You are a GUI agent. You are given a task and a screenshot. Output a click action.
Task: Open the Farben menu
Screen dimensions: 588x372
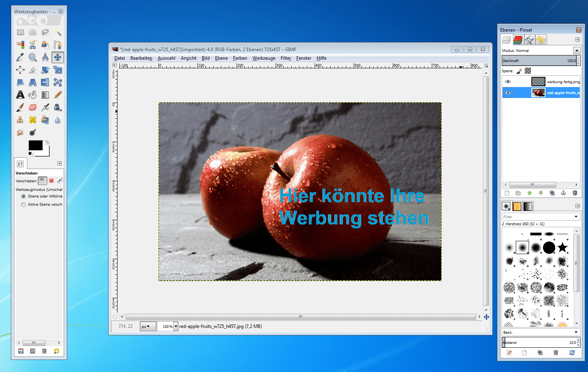pyautogui.click(x=239, y=58)
